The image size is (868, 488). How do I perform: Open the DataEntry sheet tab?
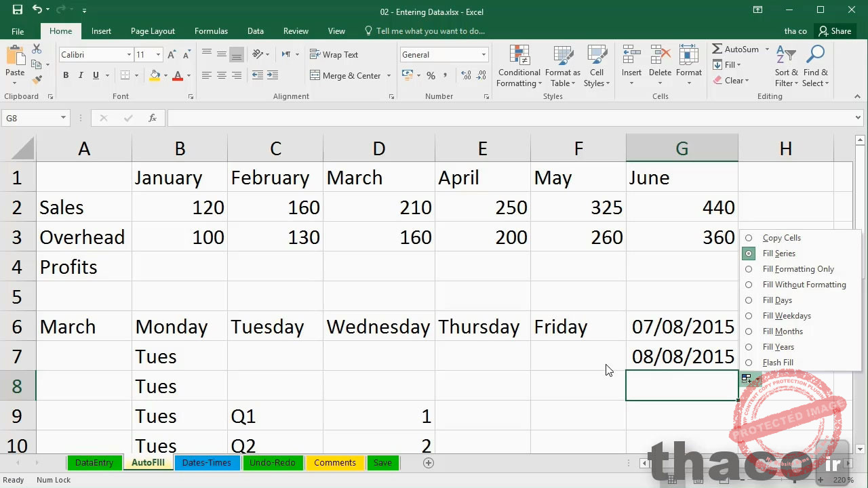(94, 463)
